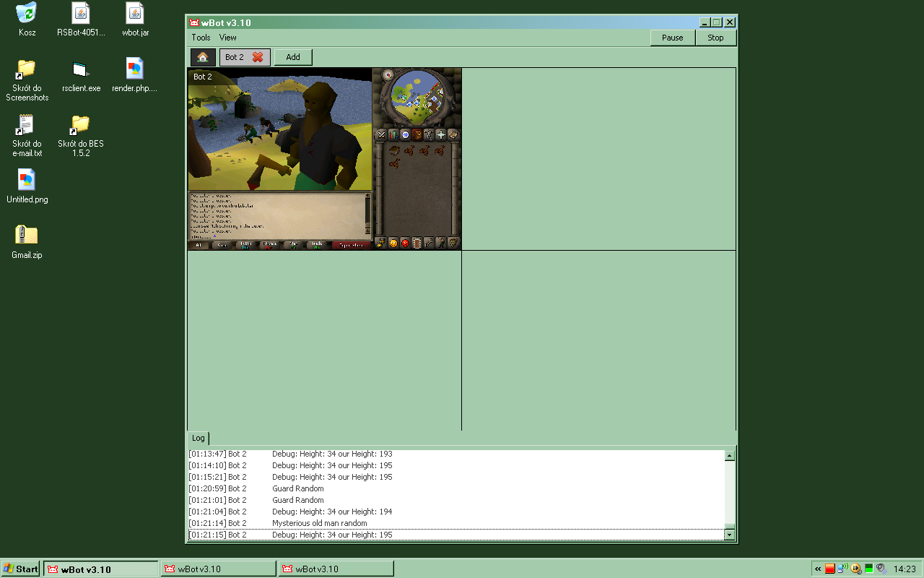The width and height of the screenshot is (924, 578).
Task: Toggle the Clan chat filter
Action: pos(293,246)
